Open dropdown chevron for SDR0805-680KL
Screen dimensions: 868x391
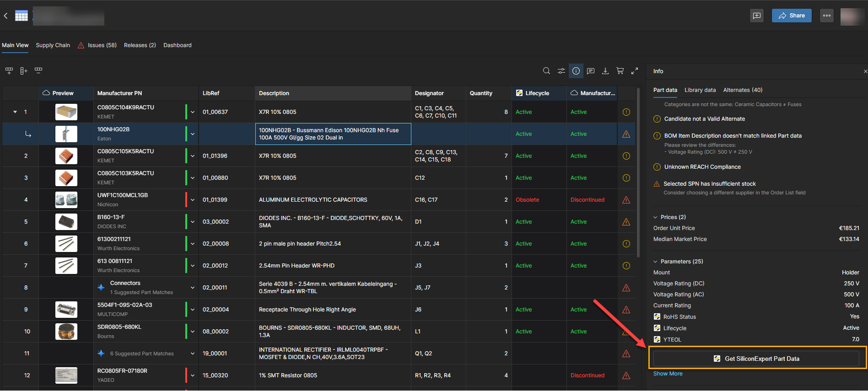click(x=193, y=332)
